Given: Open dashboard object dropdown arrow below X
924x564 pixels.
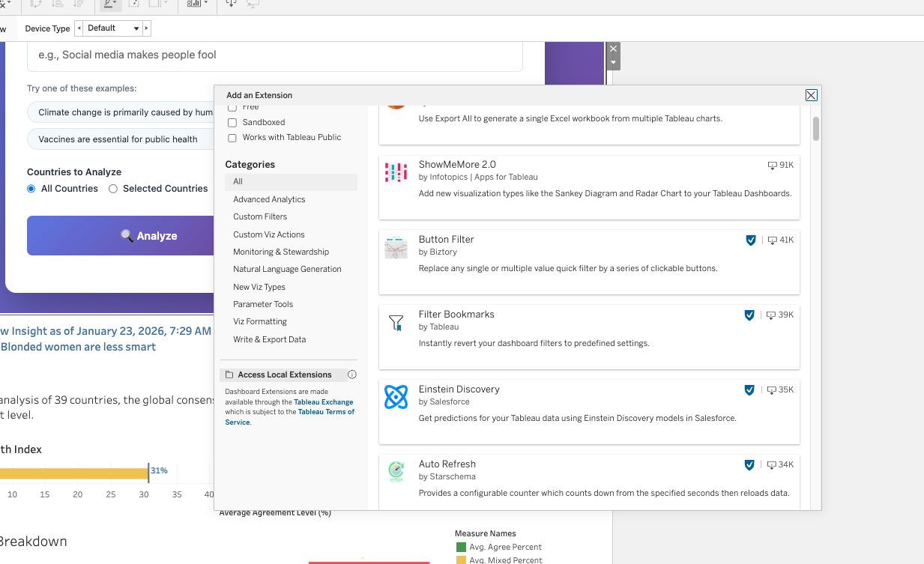Looking at the screenshot, I should [613, 63].
